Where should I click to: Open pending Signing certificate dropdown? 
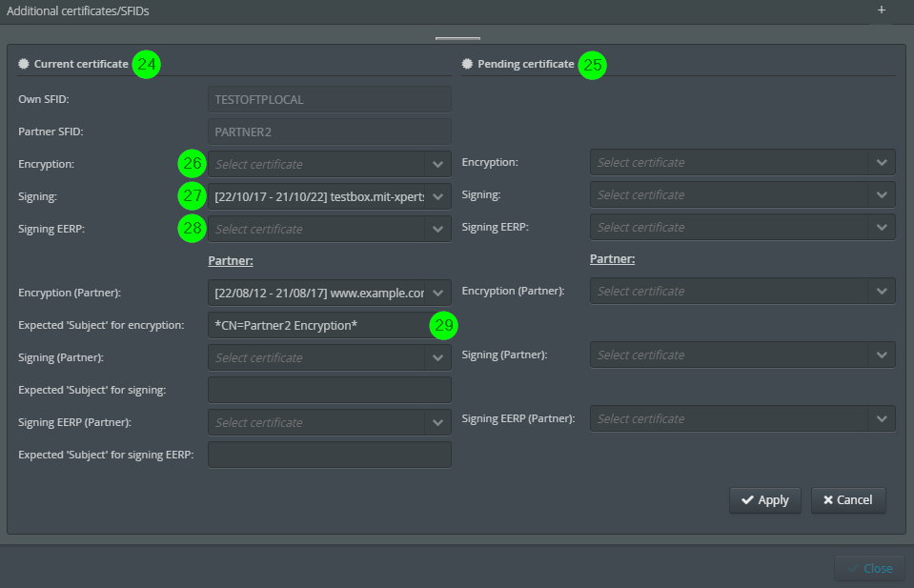742,195
